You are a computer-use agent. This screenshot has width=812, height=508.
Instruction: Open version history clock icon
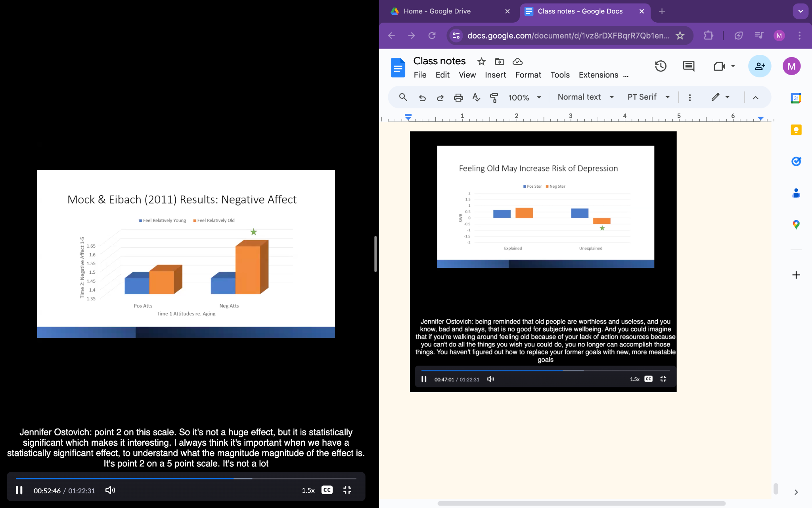pyautogui.click(x=661, y=66)
